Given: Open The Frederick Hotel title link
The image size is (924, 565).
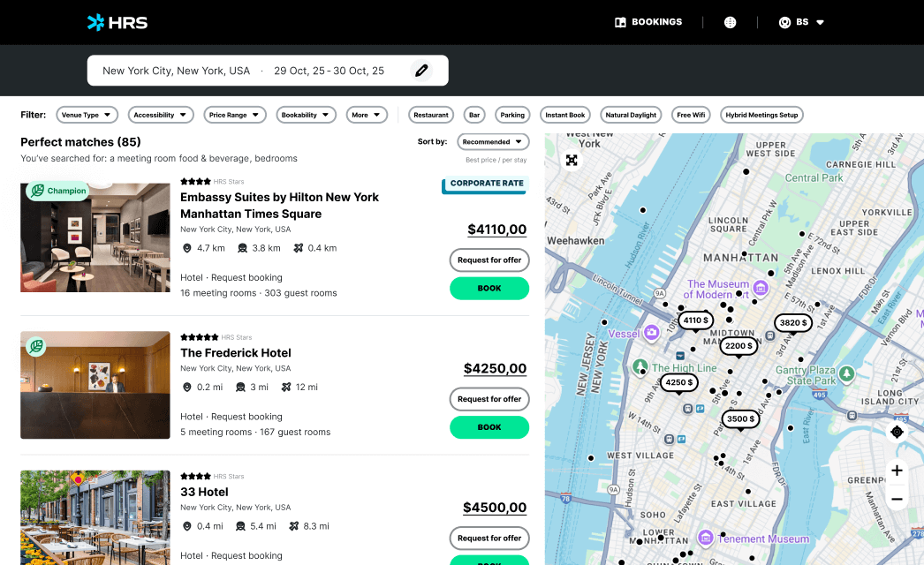Looking at the screenshot, I should [x=236, y=353].
